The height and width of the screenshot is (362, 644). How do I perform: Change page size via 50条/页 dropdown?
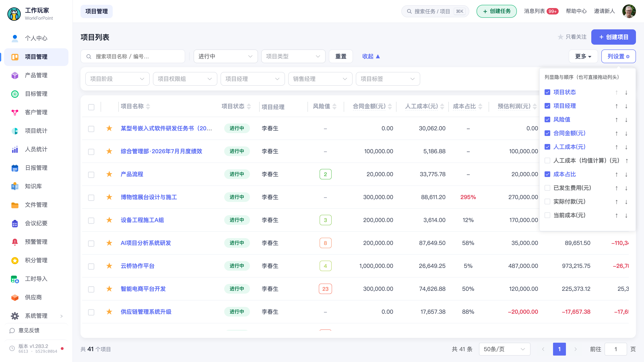tap(505, 349)
